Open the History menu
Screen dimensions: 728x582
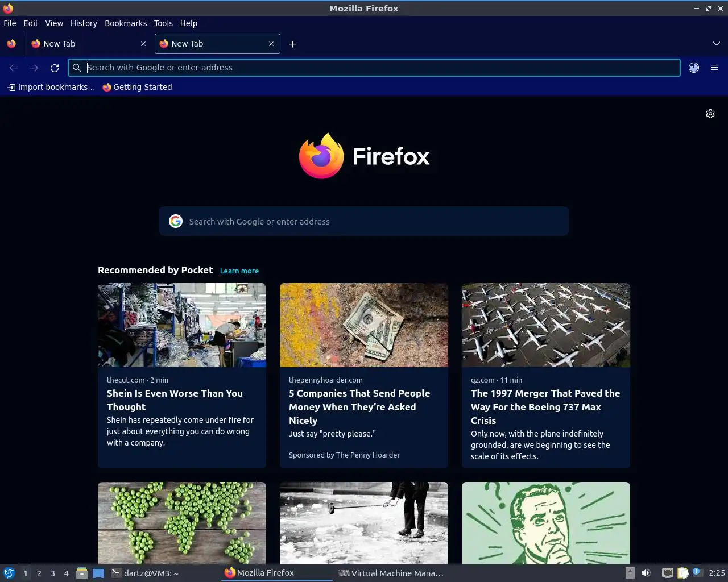84,23
